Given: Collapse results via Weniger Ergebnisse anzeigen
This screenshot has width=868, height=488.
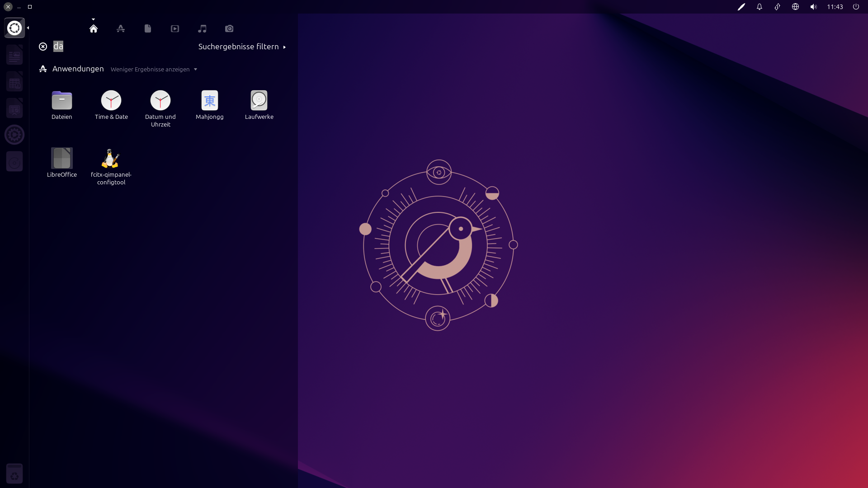Looking at the screenshot, I should coord(154,69).
